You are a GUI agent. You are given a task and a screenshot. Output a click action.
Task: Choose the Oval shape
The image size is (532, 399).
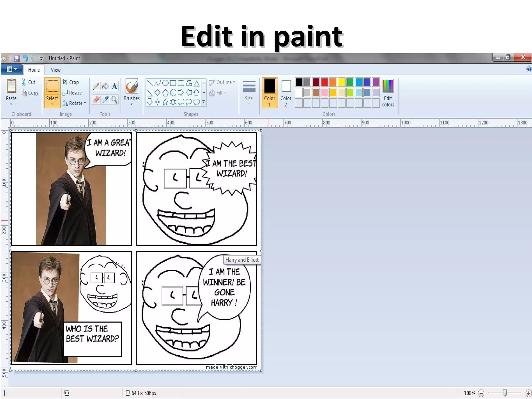pyautogui.click(x=165, y=83)
